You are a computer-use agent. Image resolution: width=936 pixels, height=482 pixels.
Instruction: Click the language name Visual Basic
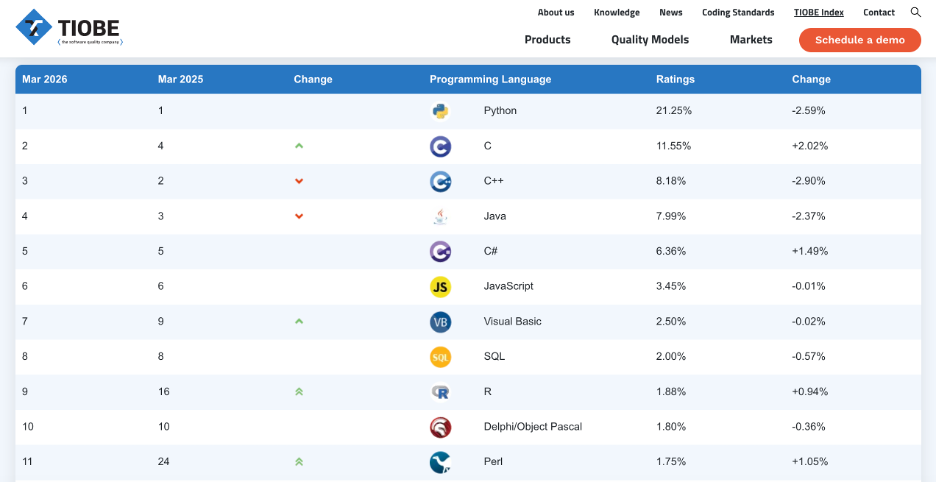[x=513, y=321]
